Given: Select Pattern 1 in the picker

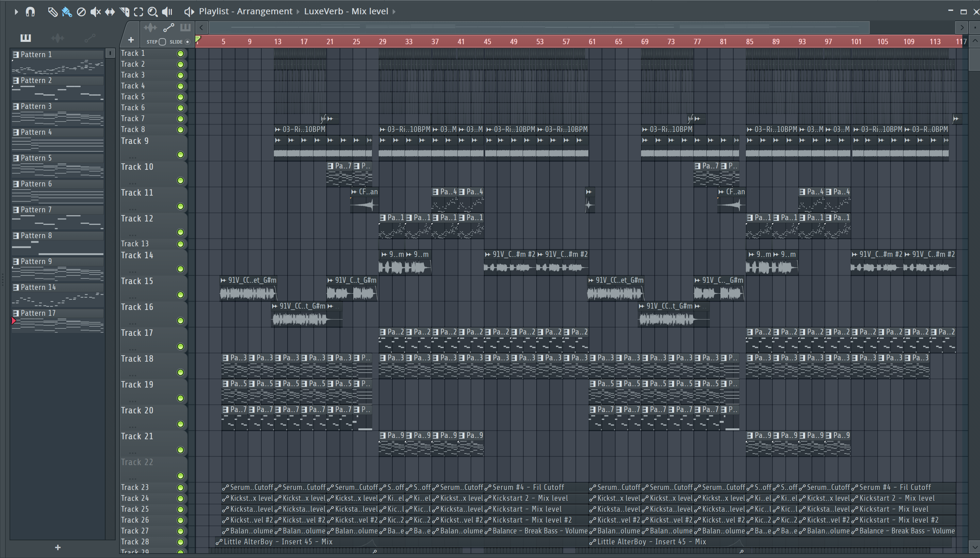Looking at the screenshot, I should tap(58, 62).
